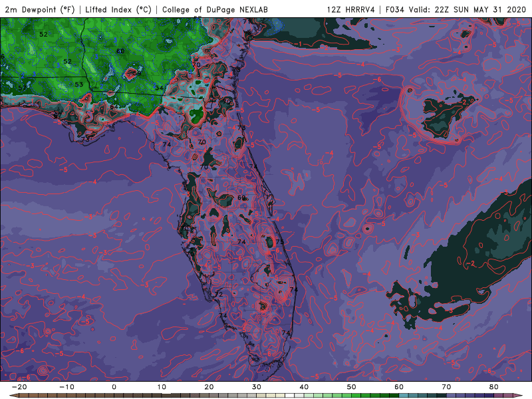
Task: Click the 40 label on the color scale
Action: 304,387
